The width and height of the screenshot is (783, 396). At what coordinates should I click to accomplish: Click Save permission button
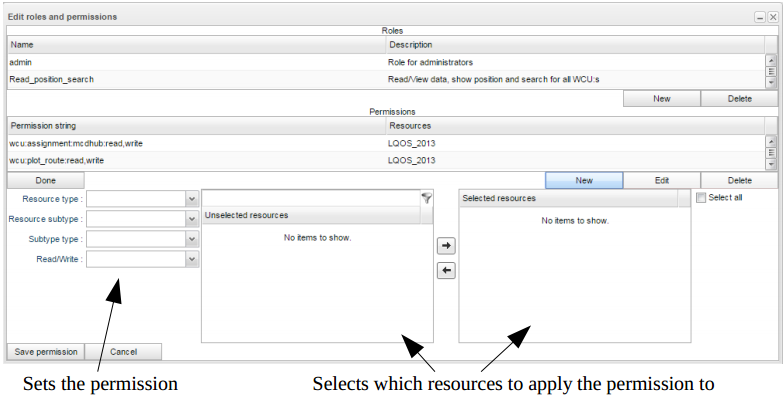45,352
